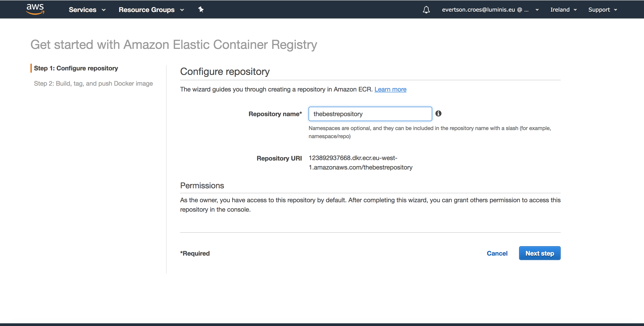Viewport: 644px width, 326px height.
Task: Click the Repository URI text value
Action: (x=360, y=163)
